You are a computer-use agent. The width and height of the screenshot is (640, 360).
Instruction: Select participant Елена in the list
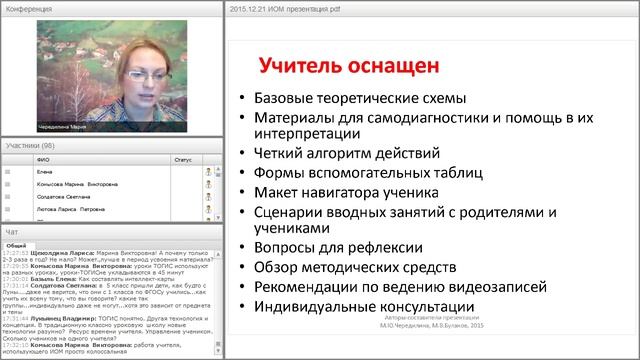(x=44, y=172)
